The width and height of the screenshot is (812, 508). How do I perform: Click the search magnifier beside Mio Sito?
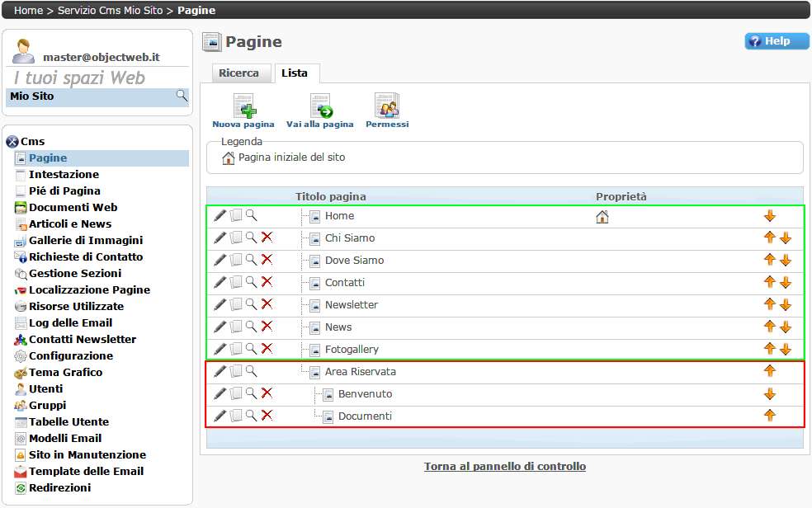coord(182,96)
